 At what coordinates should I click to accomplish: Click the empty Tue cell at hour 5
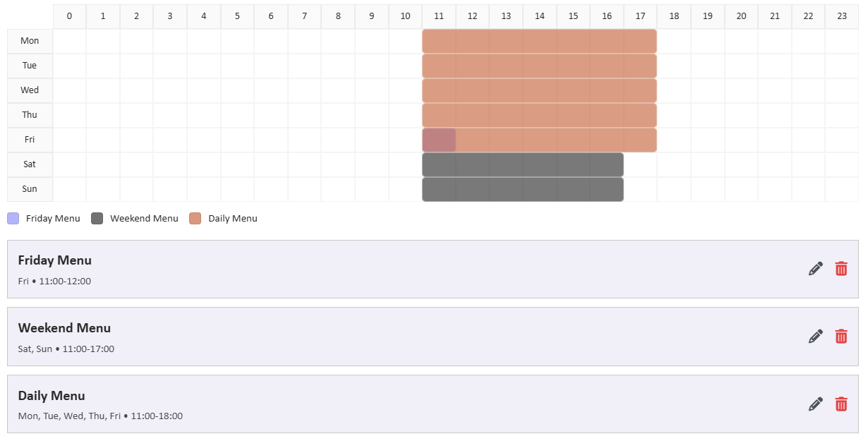(237, 66)
